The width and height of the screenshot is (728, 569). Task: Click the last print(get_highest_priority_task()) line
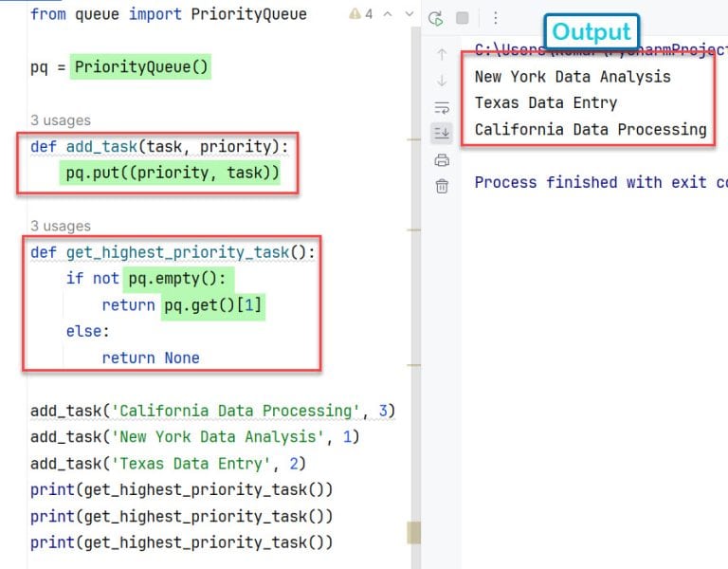[182, 543]
